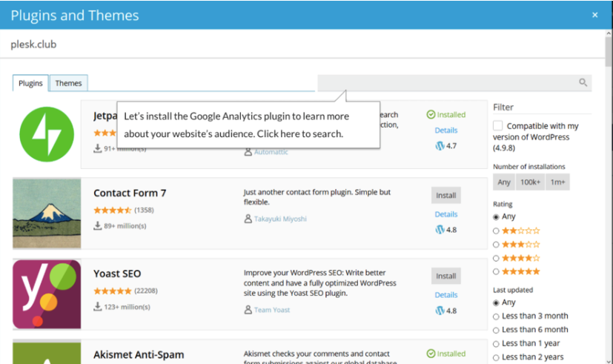Switch to the Plugins tab

click(x=30, y=83)
